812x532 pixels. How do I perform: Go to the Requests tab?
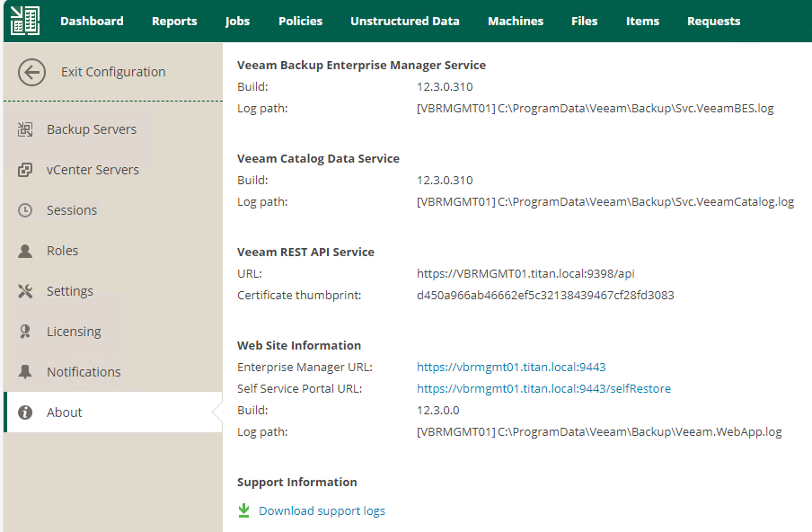click(713, 22)
